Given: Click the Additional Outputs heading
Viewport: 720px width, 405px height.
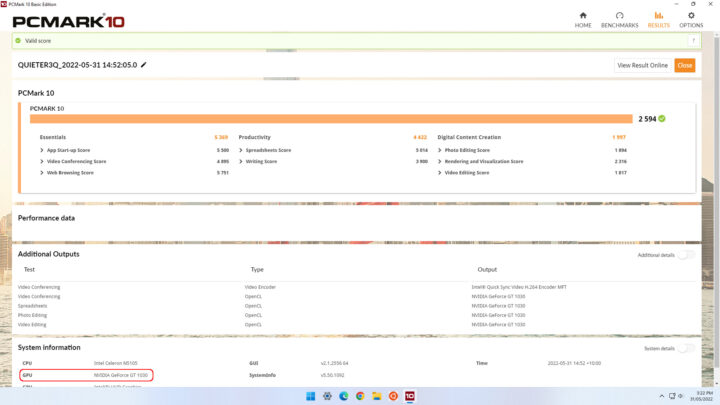Looking at the screenshot, I should (49, 254).
